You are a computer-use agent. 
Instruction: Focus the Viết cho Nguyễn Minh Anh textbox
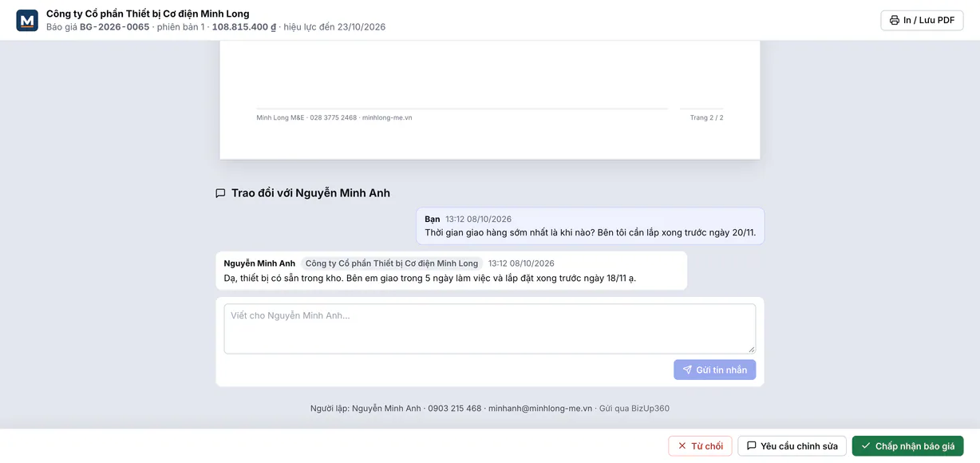coord(489,328)
